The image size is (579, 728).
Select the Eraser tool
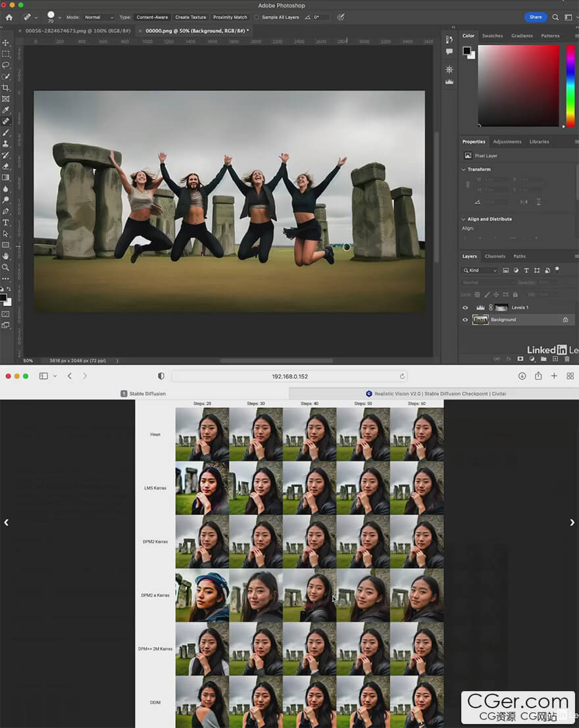5,166
